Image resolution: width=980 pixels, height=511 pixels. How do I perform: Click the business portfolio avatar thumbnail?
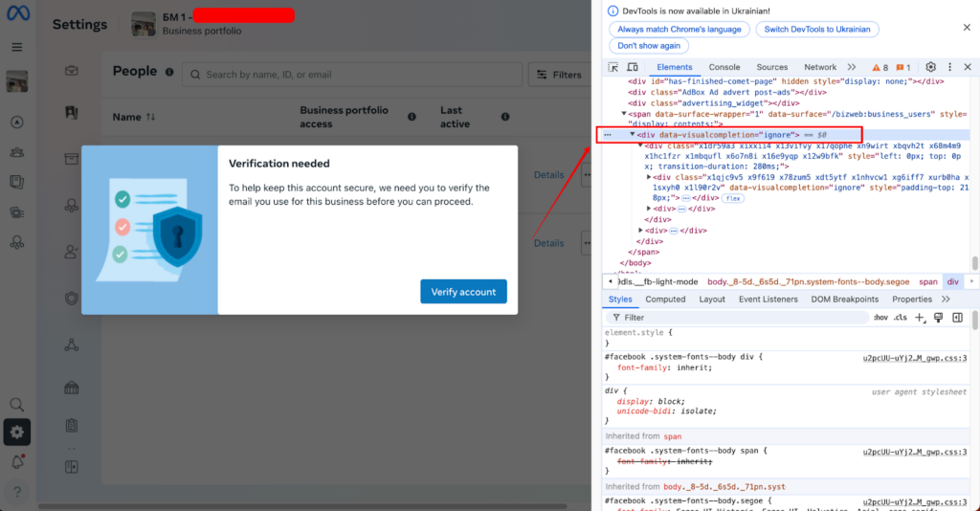pyautogui.click(x=144, y=24)
